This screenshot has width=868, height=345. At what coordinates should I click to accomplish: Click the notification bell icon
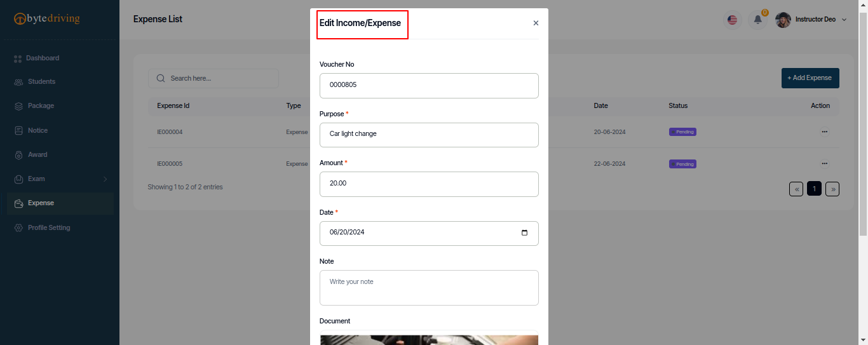tap(757, 20)
